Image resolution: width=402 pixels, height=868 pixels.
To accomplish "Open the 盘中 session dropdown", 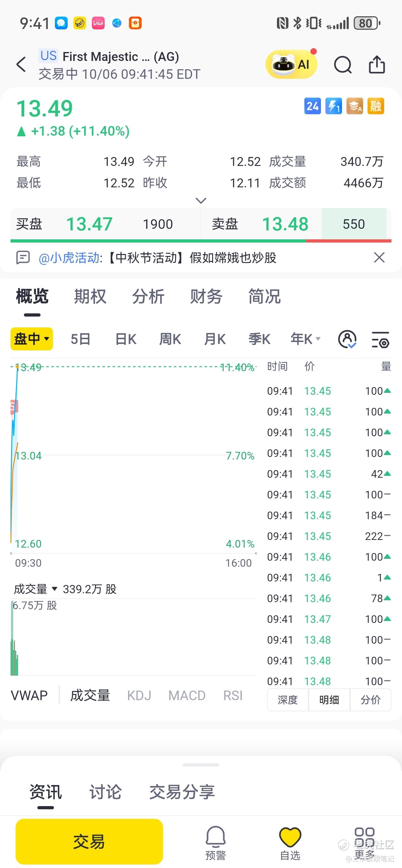I will tap(32, 339).
